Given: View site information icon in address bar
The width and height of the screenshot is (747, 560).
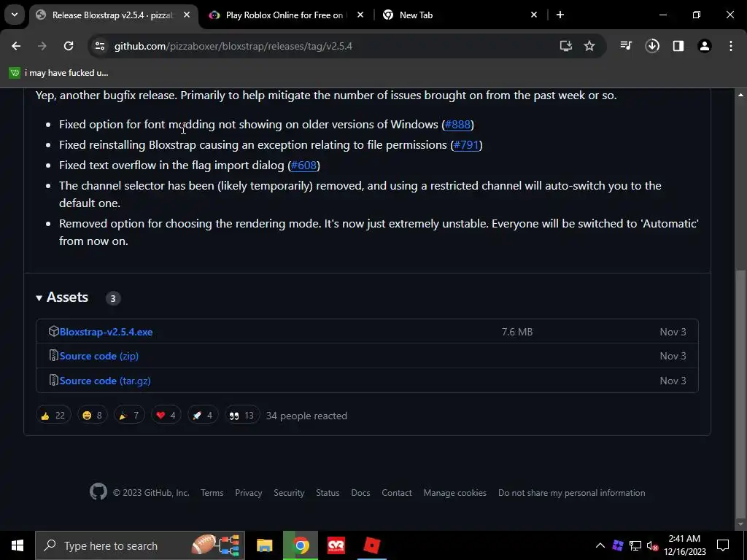Looking at the screenshot, I should tap(99, 46).
